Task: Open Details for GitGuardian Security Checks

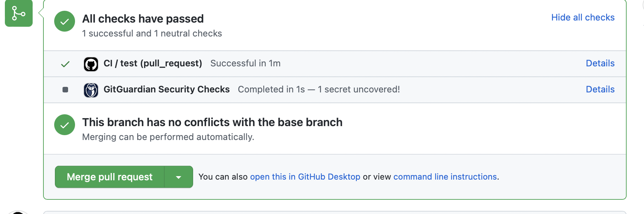Action: 600,89
